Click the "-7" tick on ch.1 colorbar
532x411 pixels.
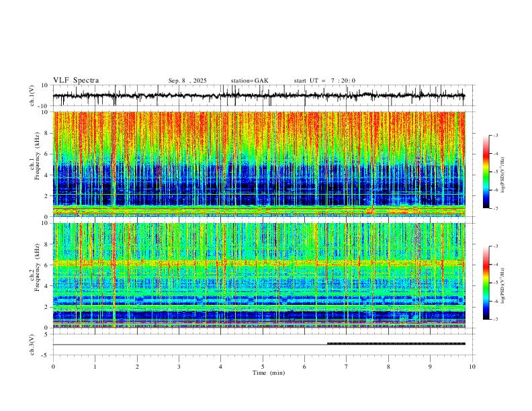(496, 209)
